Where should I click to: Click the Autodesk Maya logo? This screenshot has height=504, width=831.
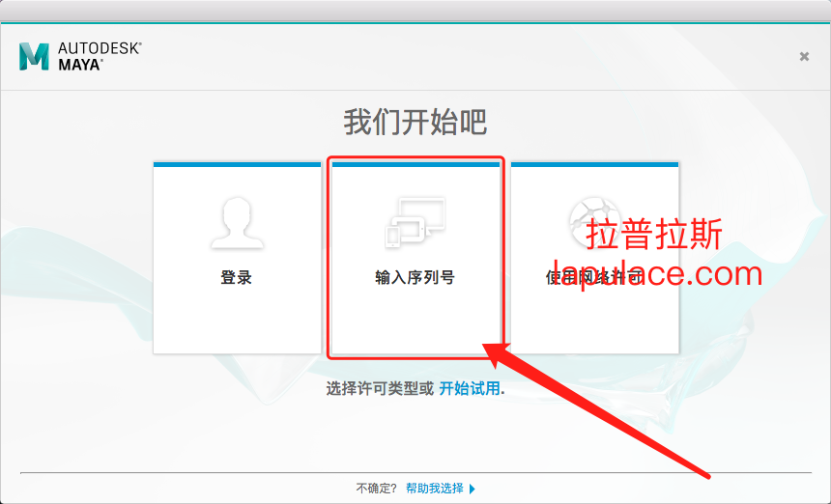coord(80,56)
